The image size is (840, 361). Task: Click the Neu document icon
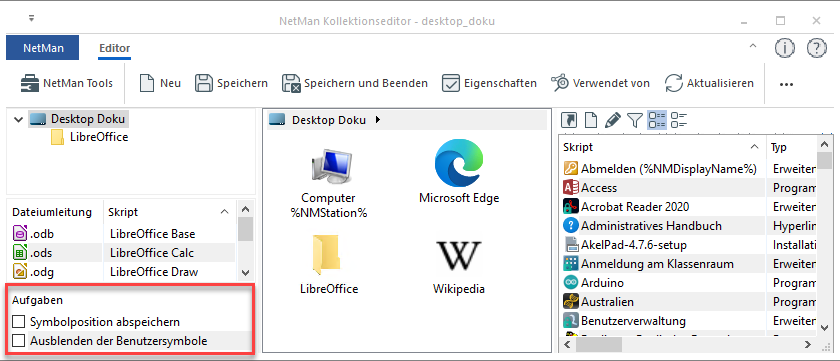click(147, 83)
